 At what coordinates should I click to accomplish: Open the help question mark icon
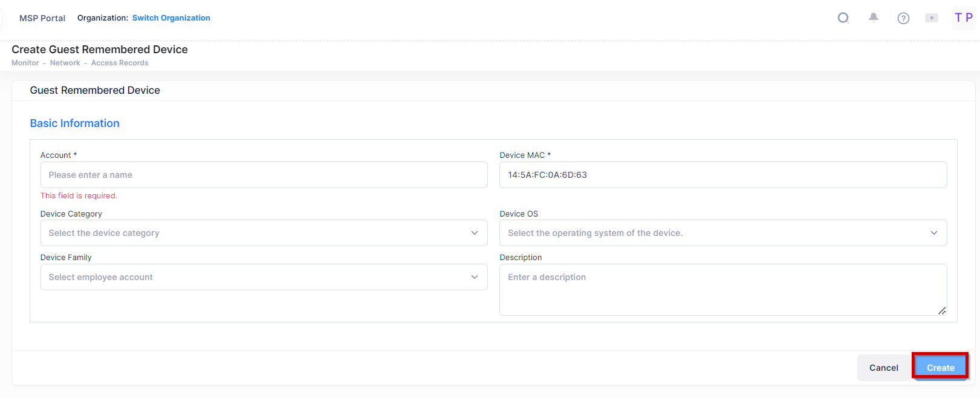coord(903,18)
